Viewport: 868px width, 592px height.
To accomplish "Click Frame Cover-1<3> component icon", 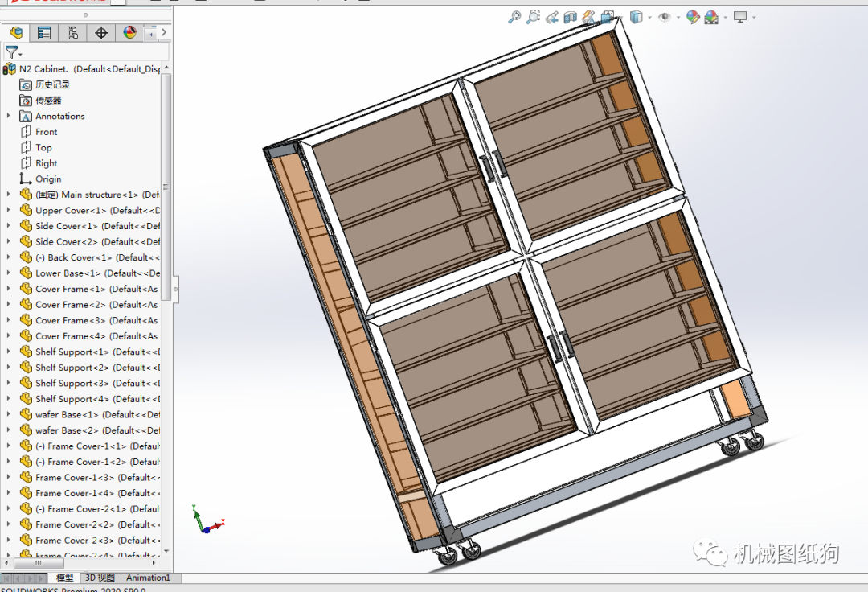I will [x=26, y=477].
